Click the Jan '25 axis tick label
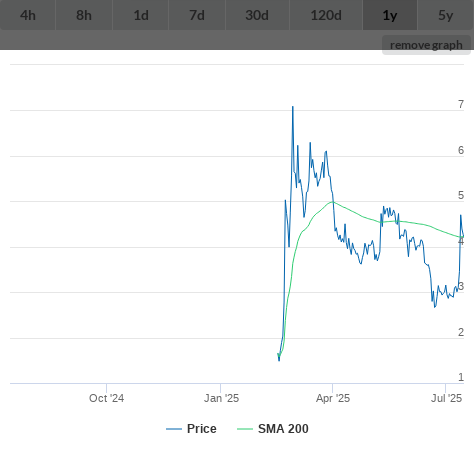474x455 pixels. coord(221,398)
